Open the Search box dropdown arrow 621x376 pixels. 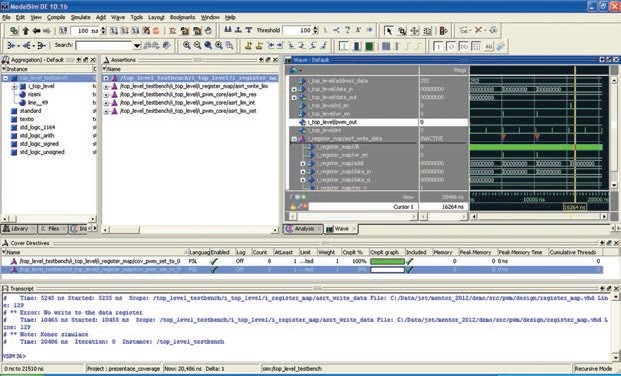[137, 46]
